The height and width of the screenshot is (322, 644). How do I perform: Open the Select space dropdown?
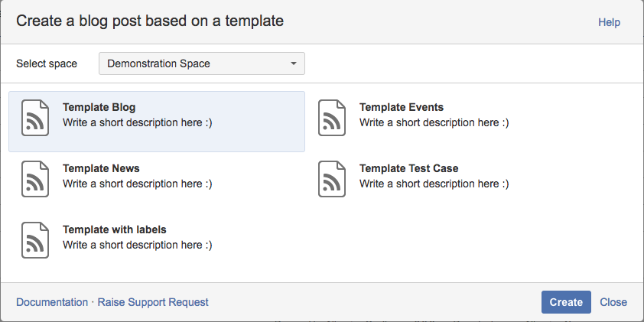(x=201, y=63)
